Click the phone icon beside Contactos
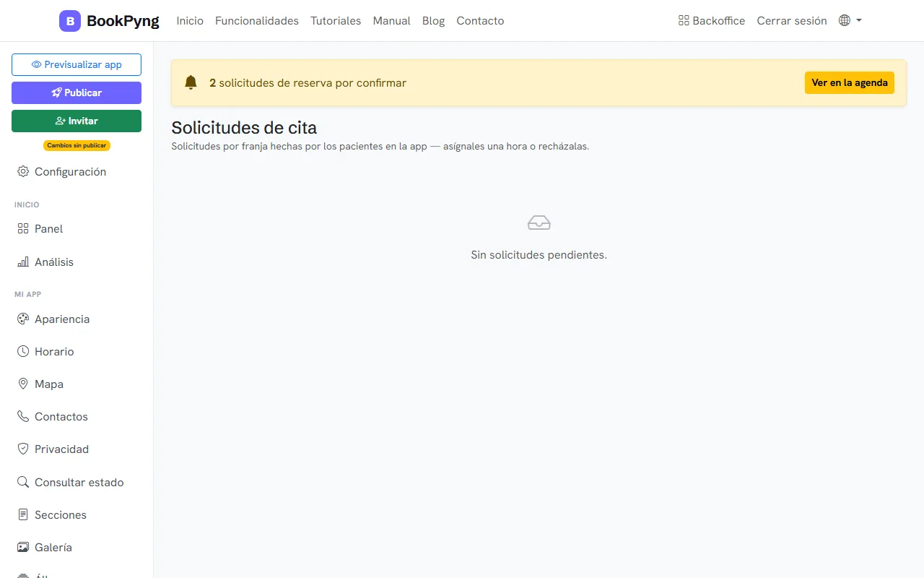The width and height of the screenshot is (924, 578). [x=23, y=416]
